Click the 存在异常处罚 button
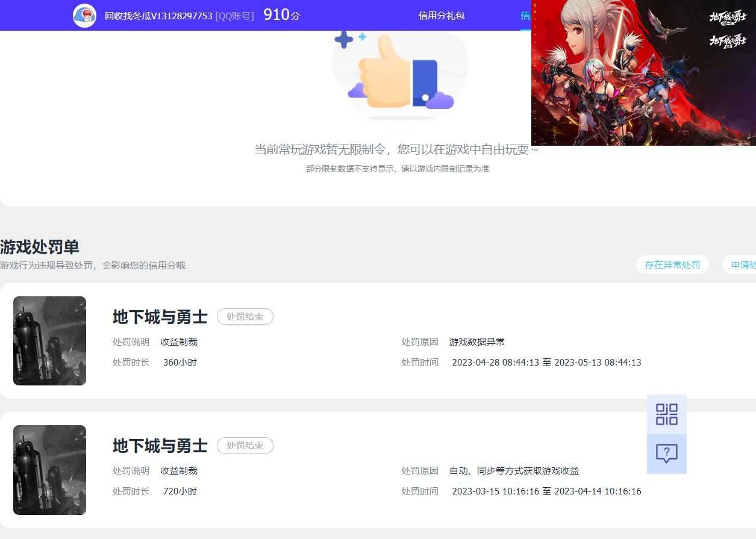756x539 pixels. click(672, 264)
